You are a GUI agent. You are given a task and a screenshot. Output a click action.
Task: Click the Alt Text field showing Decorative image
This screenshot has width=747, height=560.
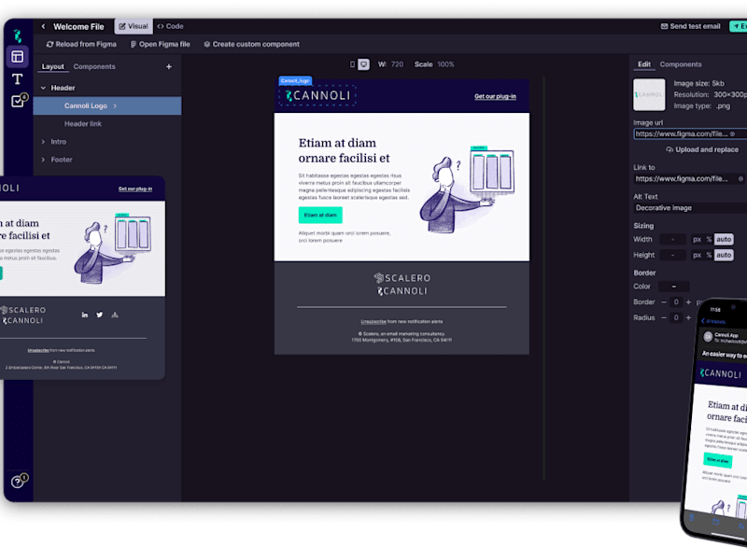(690, 208)
